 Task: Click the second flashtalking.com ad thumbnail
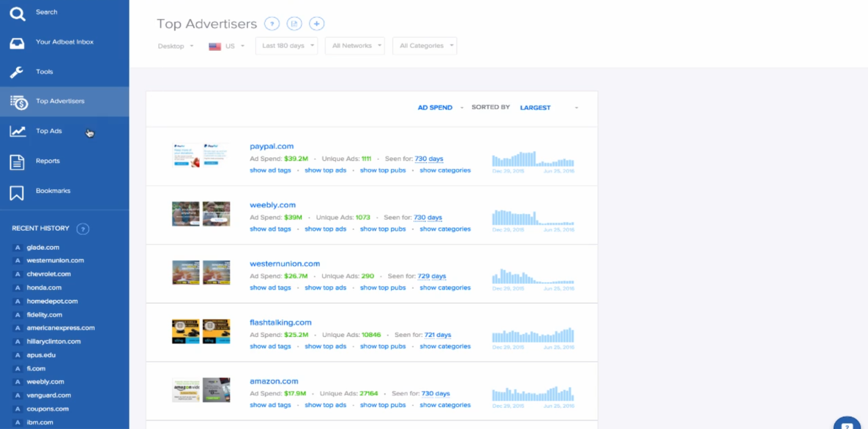click(216, 331)
